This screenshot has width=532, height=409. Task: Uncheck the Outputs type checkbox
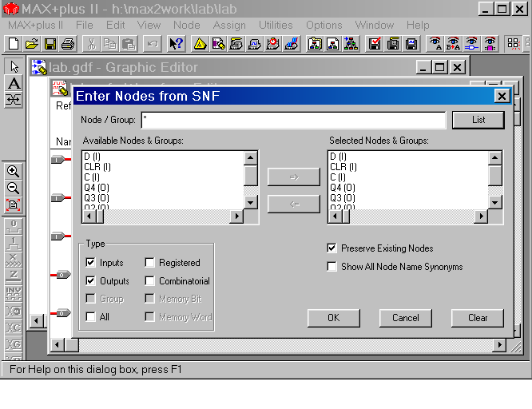click(x=90, y=280)
